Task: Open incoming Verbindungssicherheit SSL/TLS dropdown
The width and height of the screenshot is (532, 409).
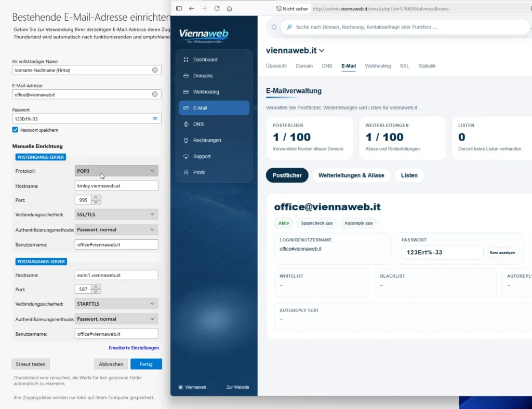Action: tap(116, 214)
